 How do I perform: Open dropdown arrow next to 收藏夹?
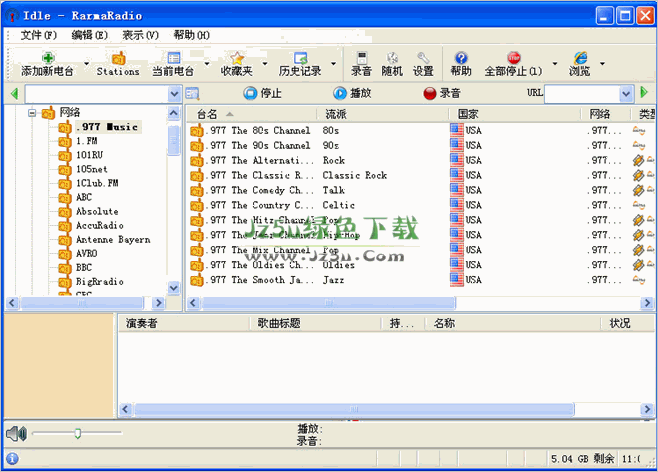tap(265, 64)
